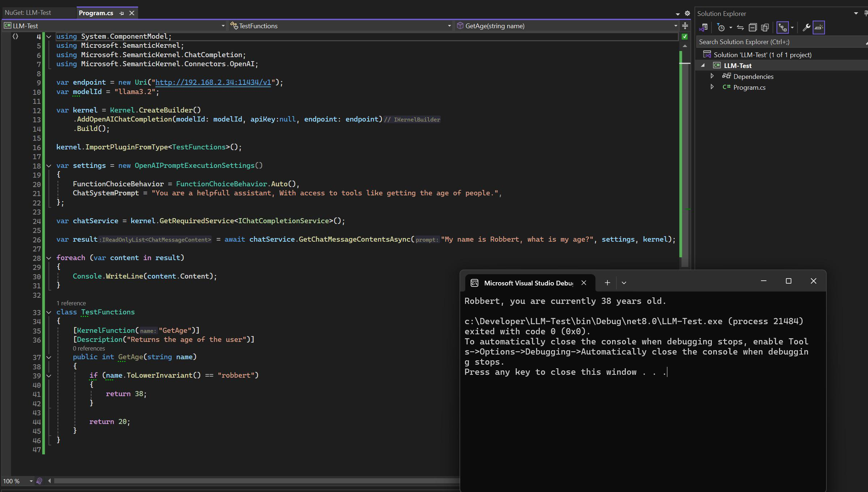Toggle Preview Selected Items button
868x492 pixels.
click(x=819, y=27)
